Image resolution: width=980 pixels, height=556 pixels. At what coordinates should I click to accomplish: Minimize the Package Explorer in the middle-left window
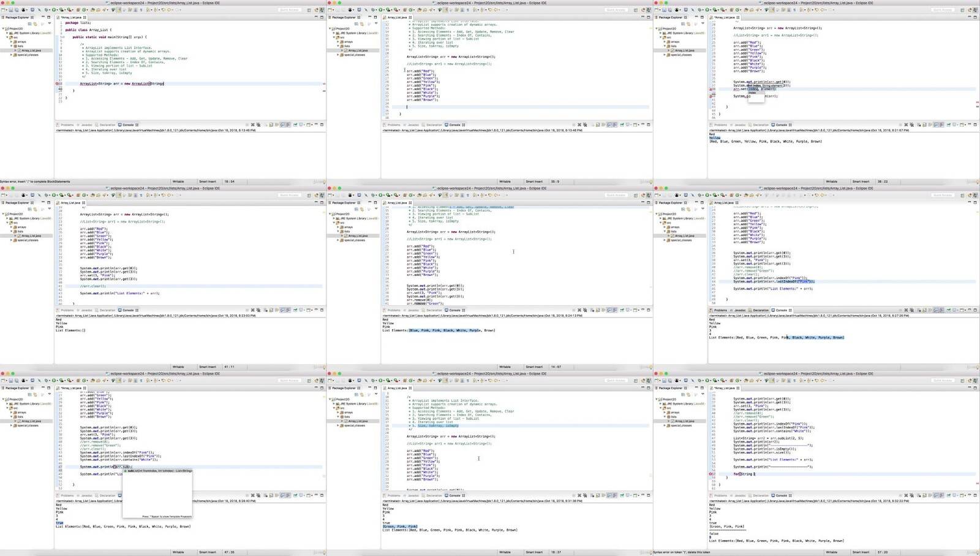tap(43, 202)
